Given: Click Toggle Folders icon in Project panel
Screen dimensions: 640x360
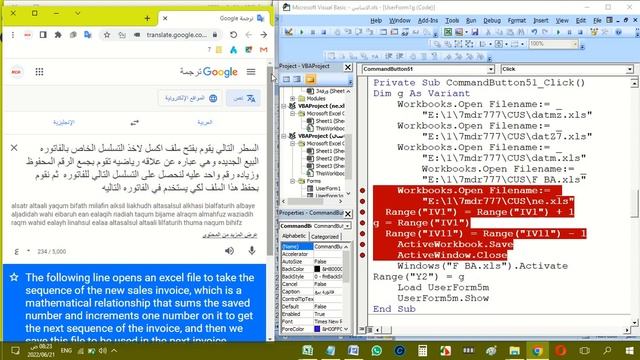Looking at the screenshot, I should 310,79.
